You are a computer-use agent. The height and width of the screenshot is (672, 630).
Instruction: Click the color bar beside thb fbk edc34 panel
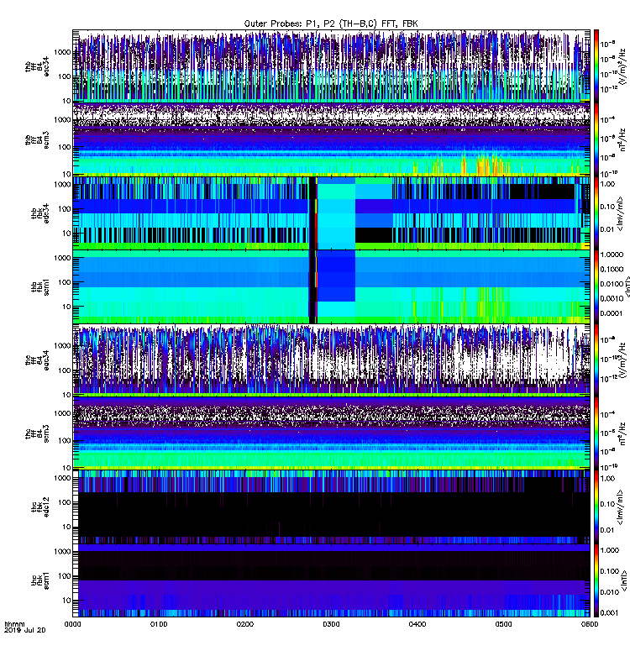point(596,213)
